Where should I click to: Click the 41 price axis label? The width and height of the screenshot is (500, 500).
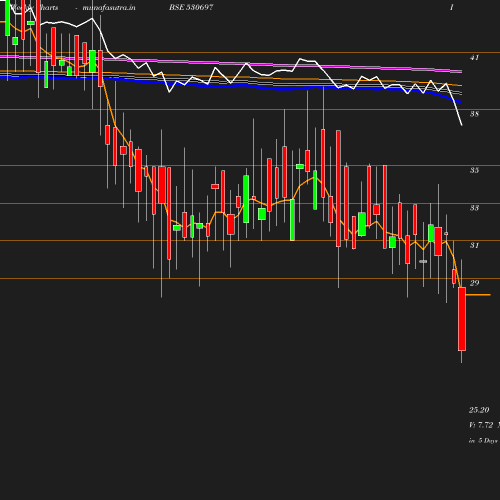coord(474,58)
